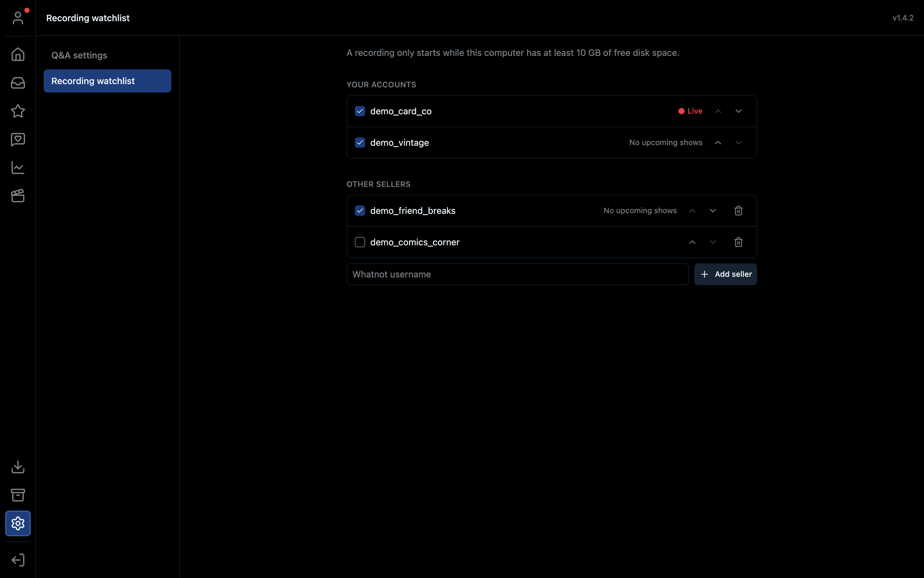Go to the Home icon in sidebar
Screen dimensions: 924x578
pos(18,54)
